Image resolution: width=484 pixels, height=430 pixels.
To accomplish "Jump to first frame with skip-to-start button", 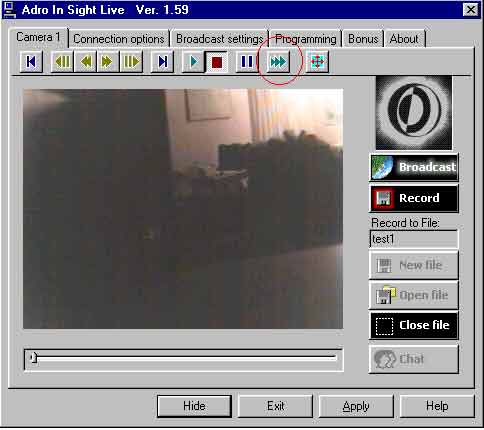I will [31, 62].
